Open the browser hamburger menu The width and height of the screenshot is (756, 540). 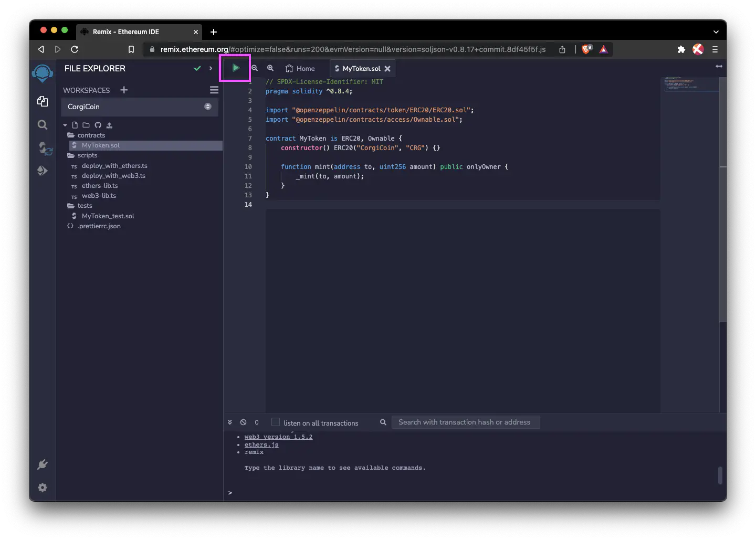pyautogui.click(x=715, y=49)
